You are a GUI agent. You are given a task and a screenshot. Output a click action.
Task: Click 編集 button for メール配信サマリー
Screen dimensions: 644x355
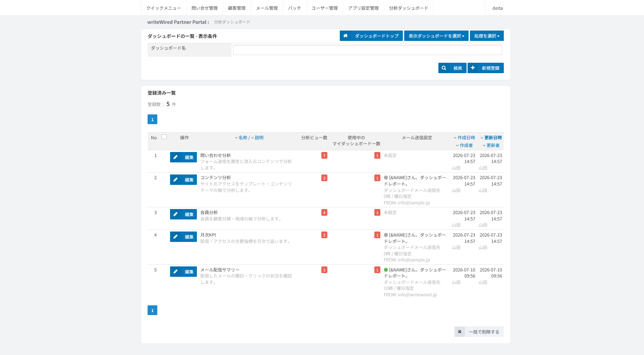point(183,271)
